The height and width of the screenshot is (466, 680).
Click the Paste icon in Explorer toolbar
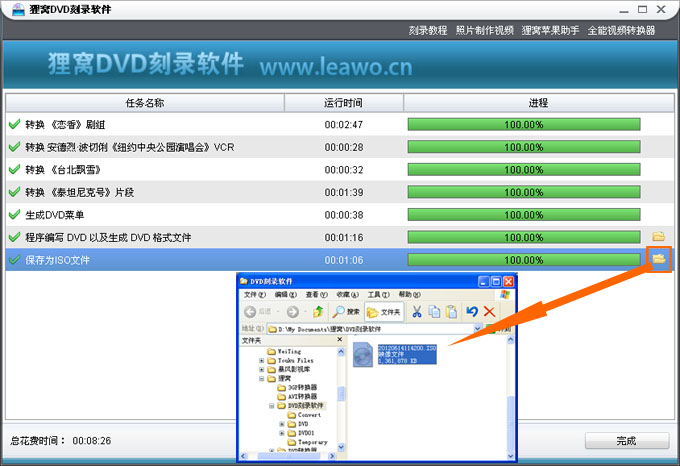(451, 311)
